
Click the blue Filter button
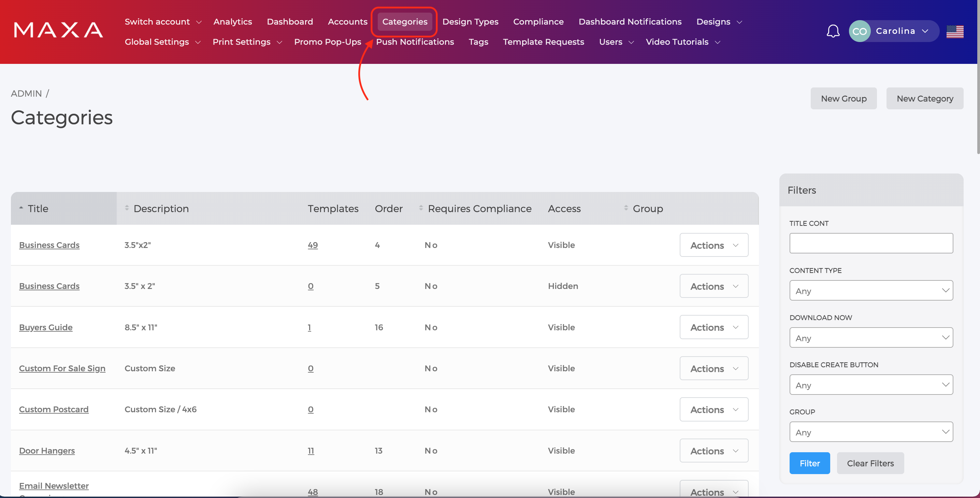point(810,463)
